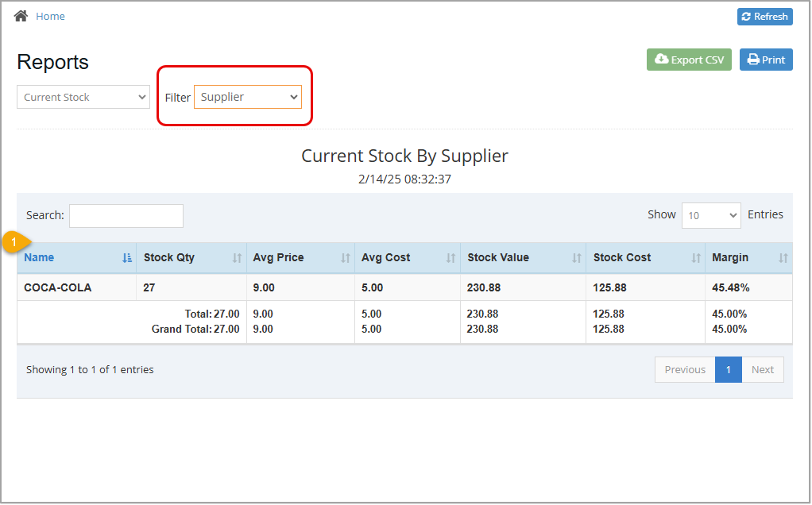The width and height of the screenshot is (812, 505).
Task: Click the cloud upload icon on Export CSV
Action: 661,60
